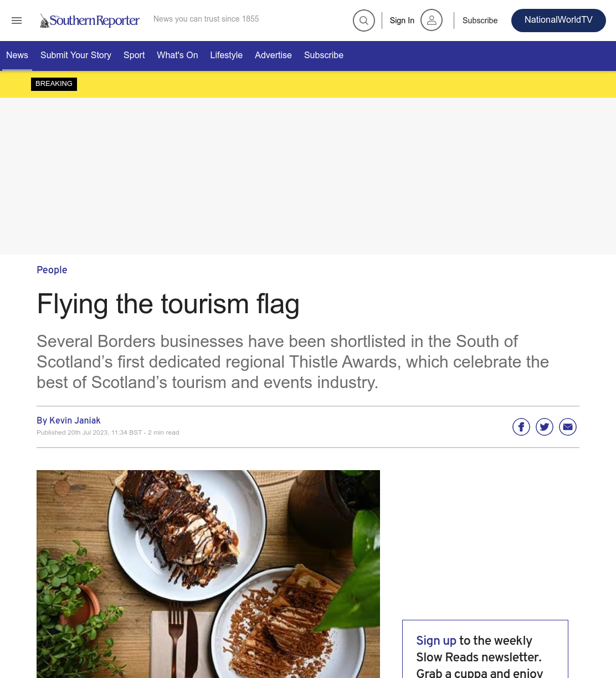The image size is (616, 678).
Task: Open the hamburger menu icon
Action: pos(17,21)
